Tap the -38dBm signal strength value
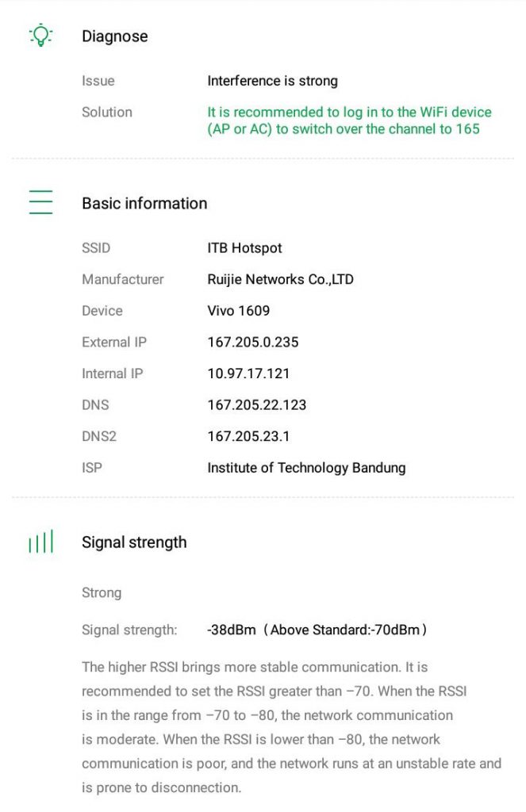This screenshot has height=812, width=526. 232,630
